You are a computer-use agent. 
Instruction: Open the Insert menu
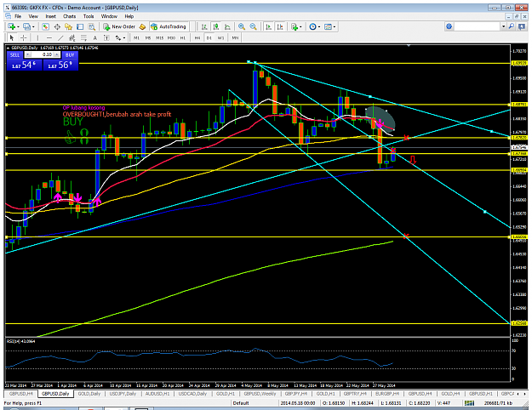point(51,16)
